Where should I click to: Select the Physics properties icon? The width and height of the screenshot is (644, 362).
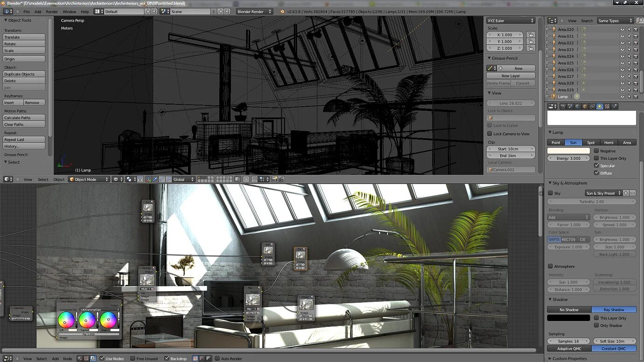click(x=615, y=106)
